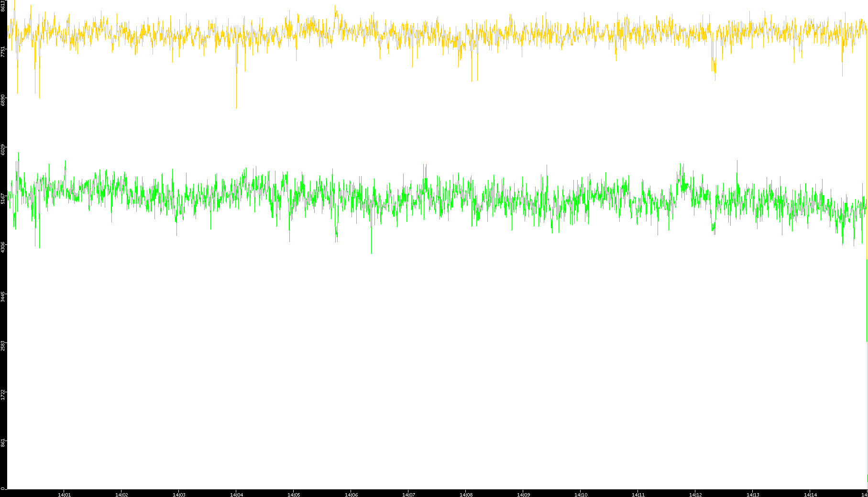This screenshot has height=497, width=868.
Task: Click the 14:03 time axis label
Action: click(179, 495)
